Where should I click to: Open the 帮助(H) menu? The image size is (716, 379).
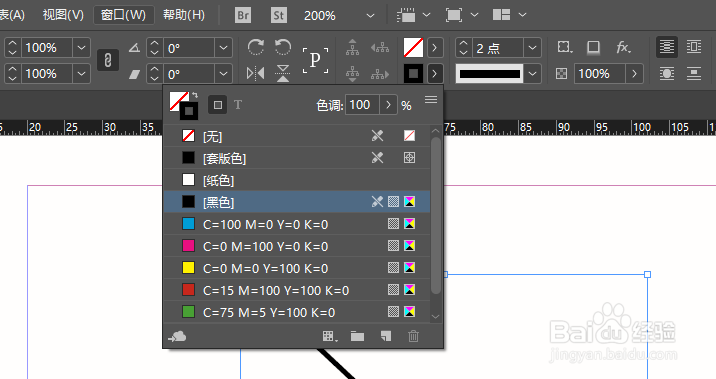tap(184, 15)
